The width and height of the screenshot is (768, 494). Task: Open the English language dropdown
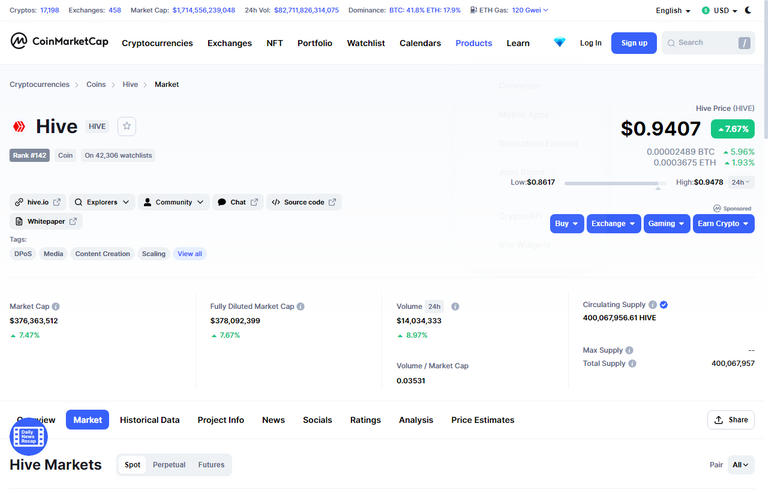click(x=673, y=10)
